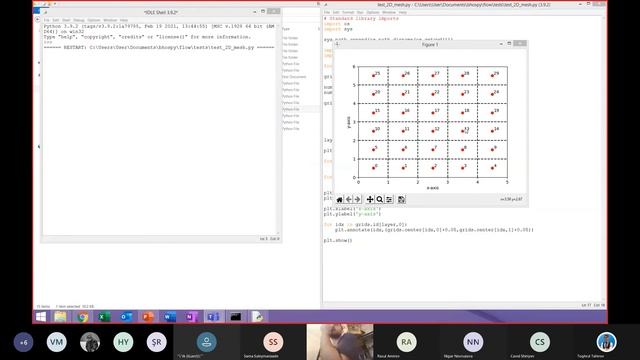Image resolution: width=640 pixels, height=360 pixels.
Task: Open File Explorer from the taskbar
Action: coord(60,317)
